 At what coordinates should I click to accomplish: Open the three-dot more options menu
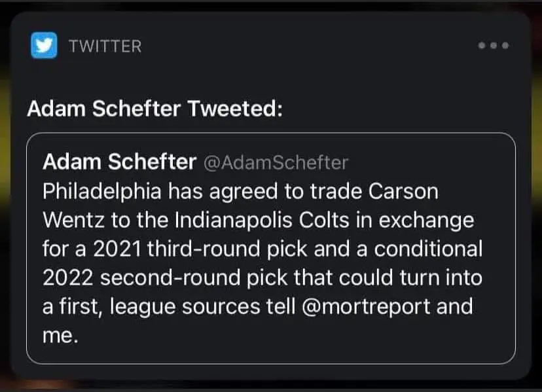click(494, 46)
